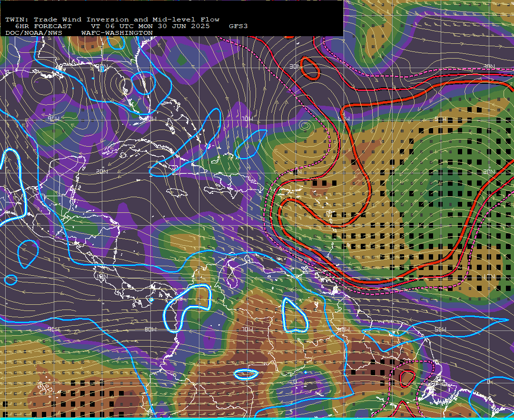Click the 60W longitude label over Guyana
The height and width of the screenshot is (420, 514).
[344, 329]
